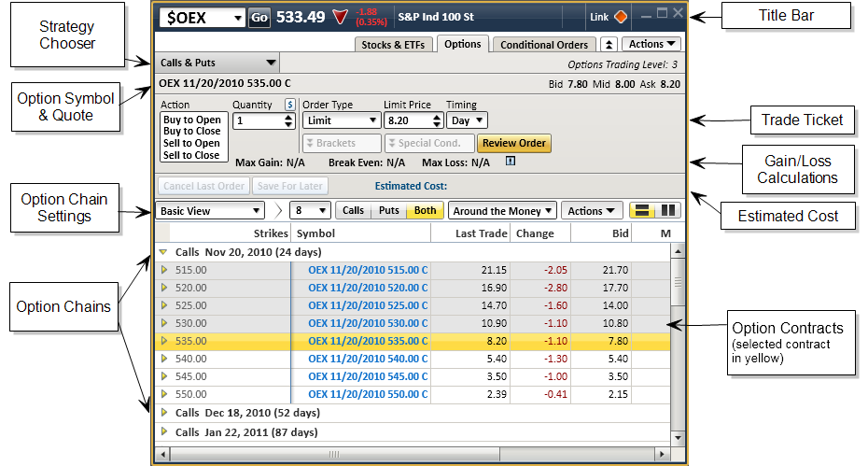Click the orange Link diamond icon

(621, 17)
